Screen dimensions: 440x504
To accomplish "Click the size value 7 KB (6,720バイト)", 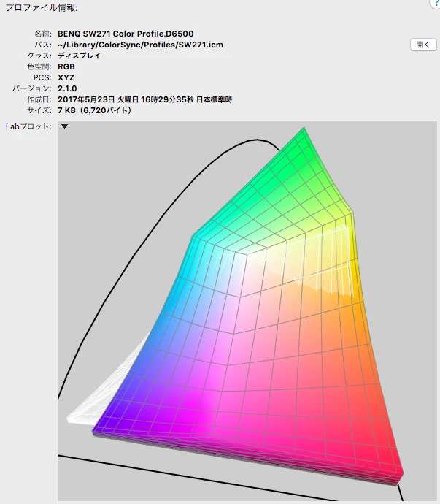I will click(x=94, y=110).
